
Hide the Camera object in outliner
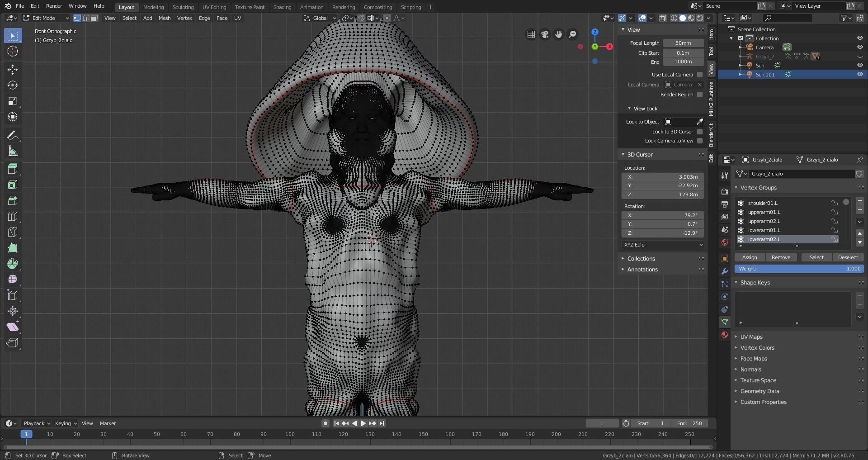[860, 47]
